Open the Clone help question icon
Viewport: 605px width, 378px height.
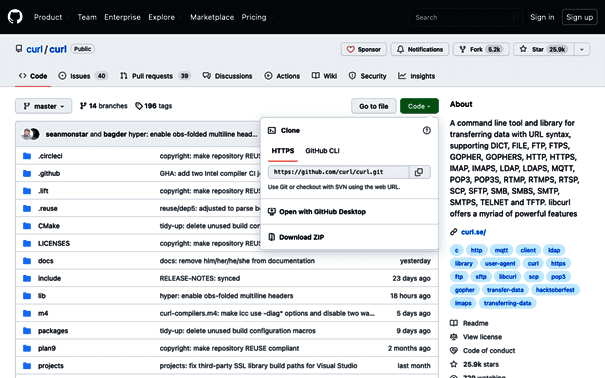pos(426,130)
